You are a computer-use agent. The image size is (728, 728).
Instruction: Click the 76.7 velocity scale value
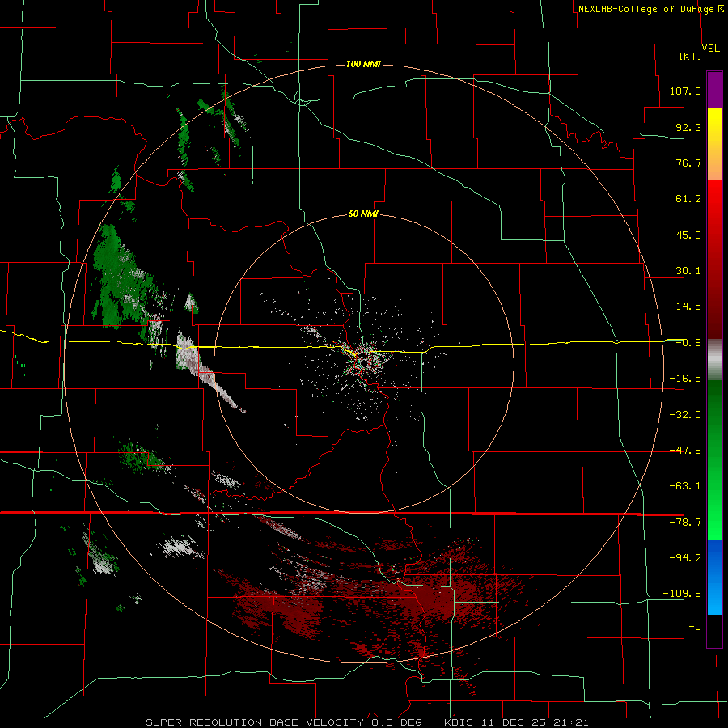tap(688, 163)
